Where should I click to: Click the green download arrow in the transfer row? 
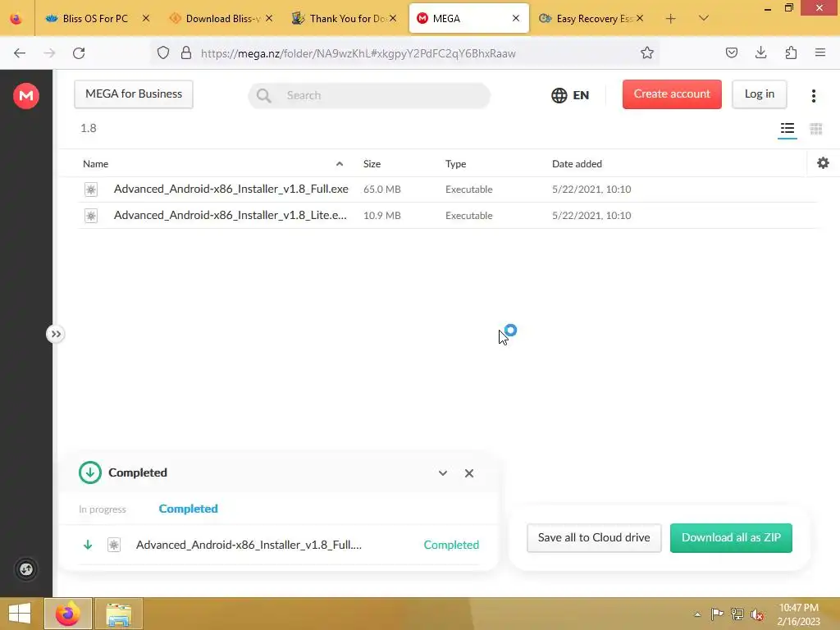pyautogui.click(x=88, y=545)
